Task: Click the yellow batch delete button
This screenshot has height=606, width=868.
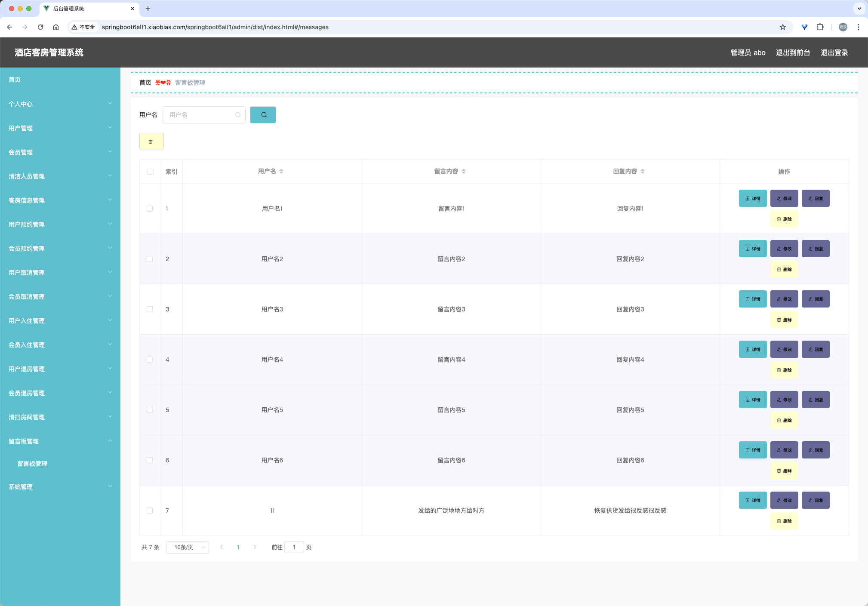Action: (x=151, y=142)
